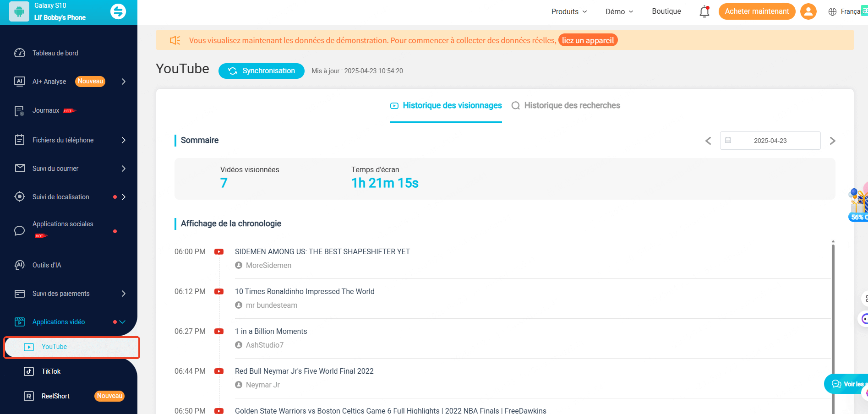This screenshot has height=414, width=868.
Task: Open Tableau de bord dashboard
Action: 55,53
